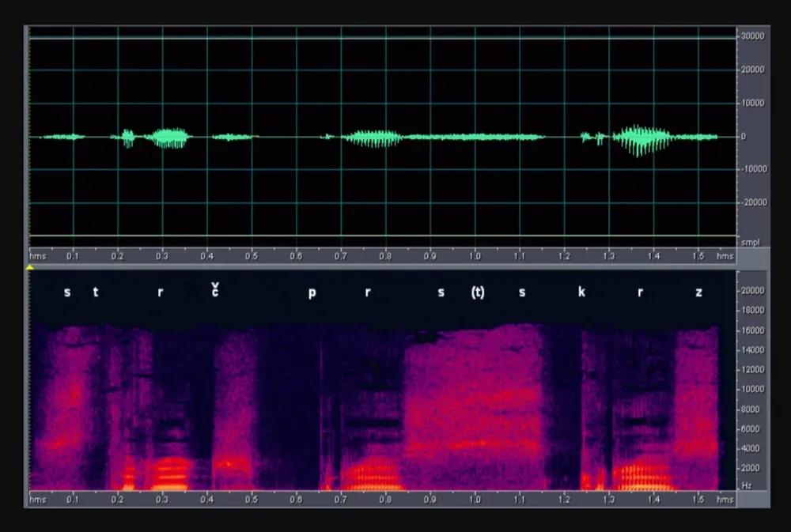Image resolution: width=791 pixels, height=532 pixels.
Task: Click the 0.5 mark on waveform time ruler
Action: tap(252, 256)
